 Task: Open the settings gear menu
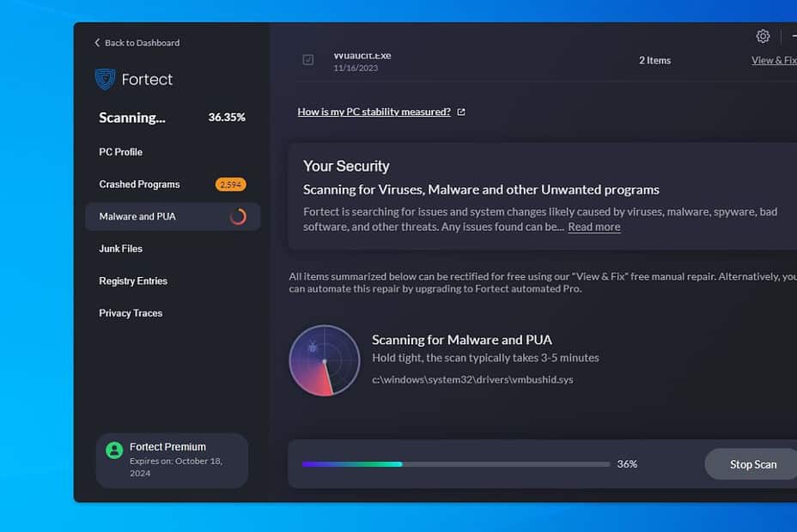763,36
